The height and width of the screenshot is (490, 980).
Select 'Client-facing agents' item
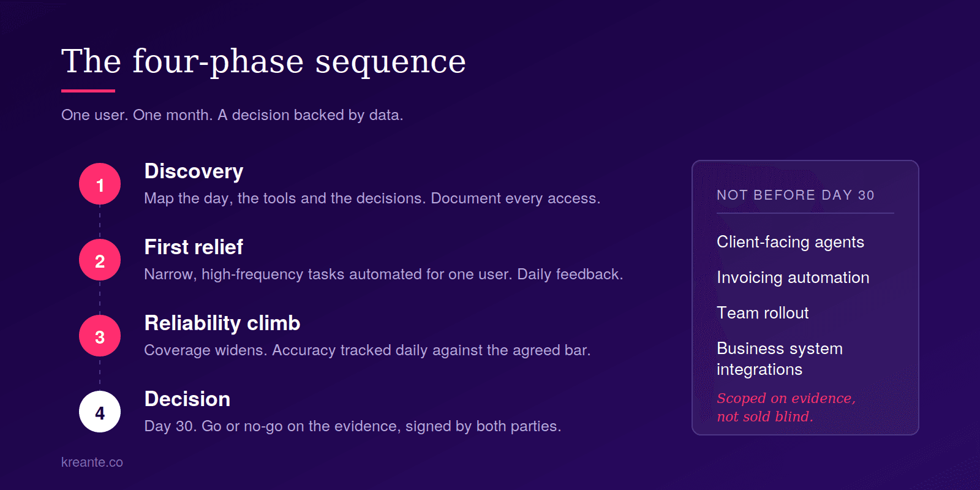[790, 243]
